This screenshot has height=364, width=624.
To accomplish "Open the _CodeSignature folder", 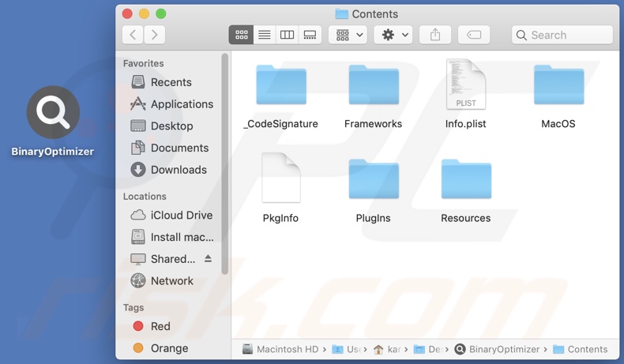I will (x=280, y=85).
